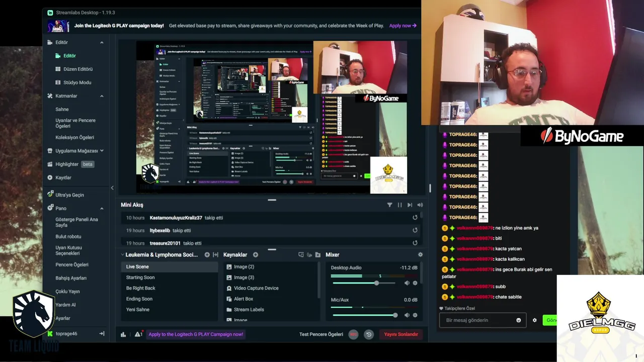This screenshot has width=644, height=362.
Task: Add a source folder in Kaynaklar
Action: point(318,255)
